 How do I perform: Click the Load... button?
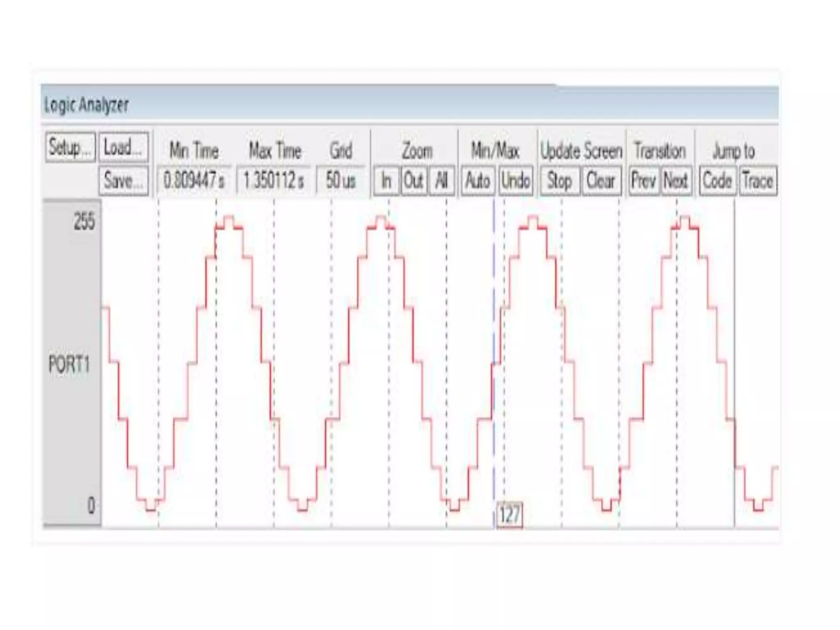pyautogui.click(x=123, y=147)
